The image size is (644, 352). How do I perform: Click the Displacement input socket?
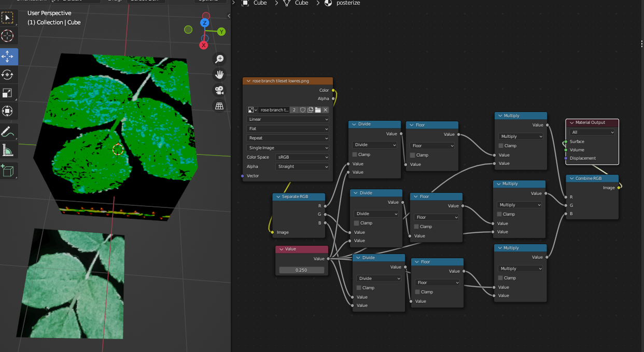(x=566, y=158)
